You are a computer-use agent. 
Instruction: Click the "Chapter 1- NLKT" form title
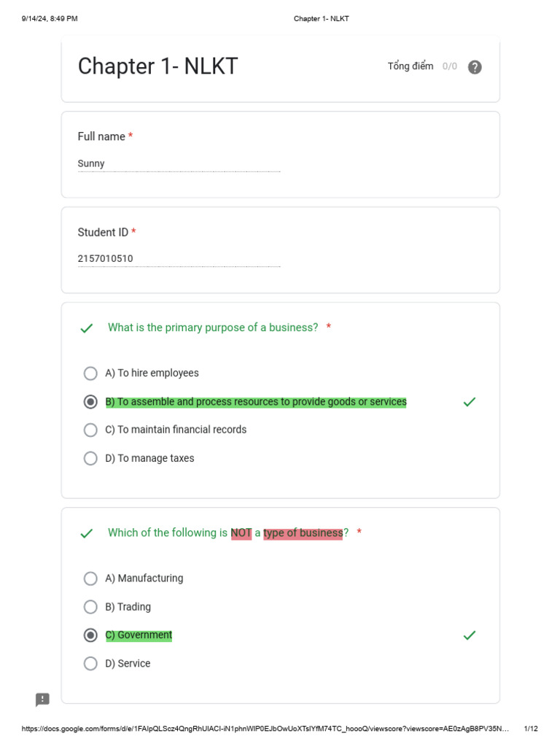point(157,66)
